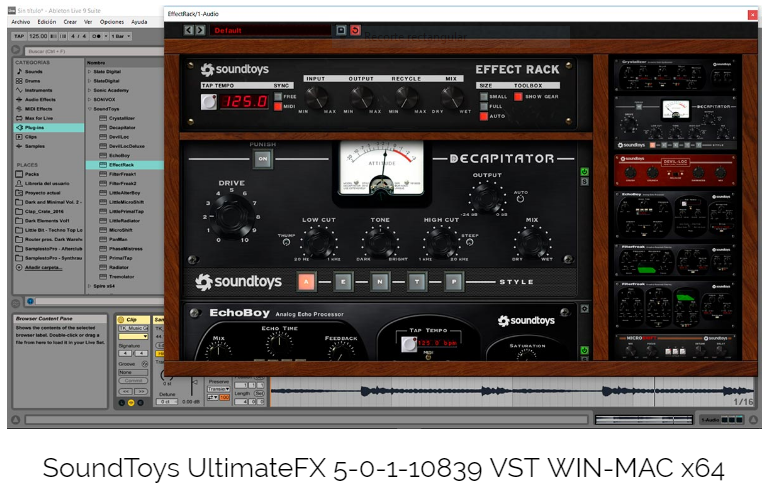Open Libreria del usuario icon
The height and width of the screenshot is (495, 768).
(19, 183)
